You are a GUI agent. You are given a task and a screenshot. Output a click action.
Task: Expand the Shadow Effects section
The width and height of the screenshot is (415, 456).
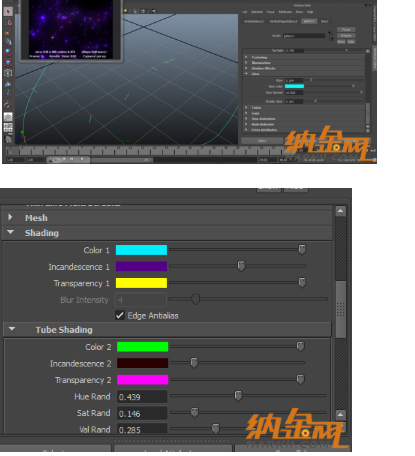point(303,68)
